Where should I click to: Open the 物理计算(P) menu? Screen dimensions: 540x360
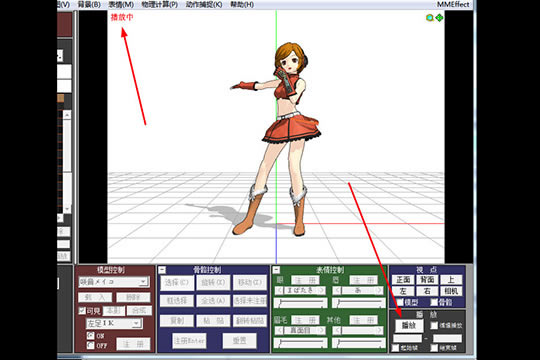tap(159, 5)
